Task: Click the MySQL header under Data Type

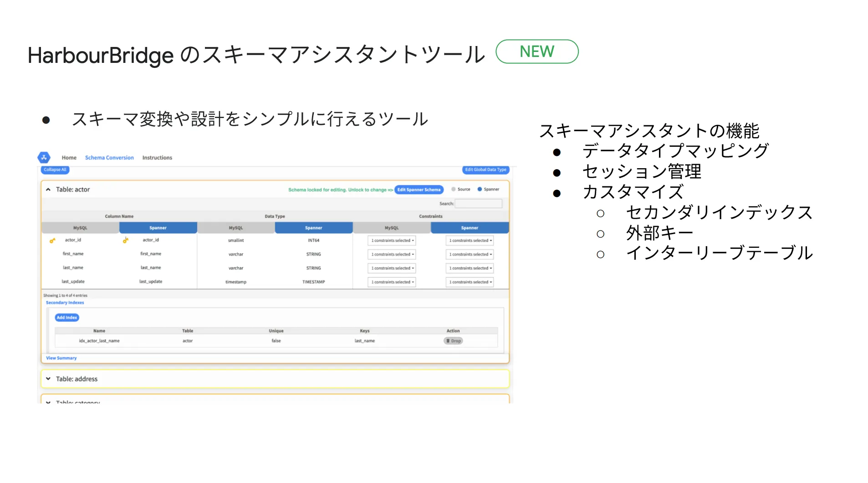Action: (x=236, y=228)
